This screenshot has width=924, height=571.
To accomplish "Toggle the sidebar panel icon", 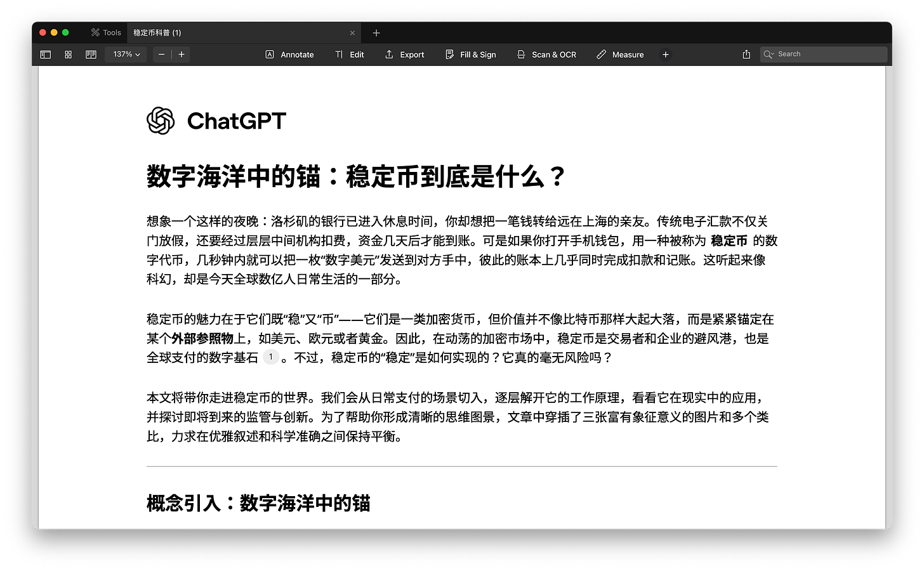I will 46,55.
